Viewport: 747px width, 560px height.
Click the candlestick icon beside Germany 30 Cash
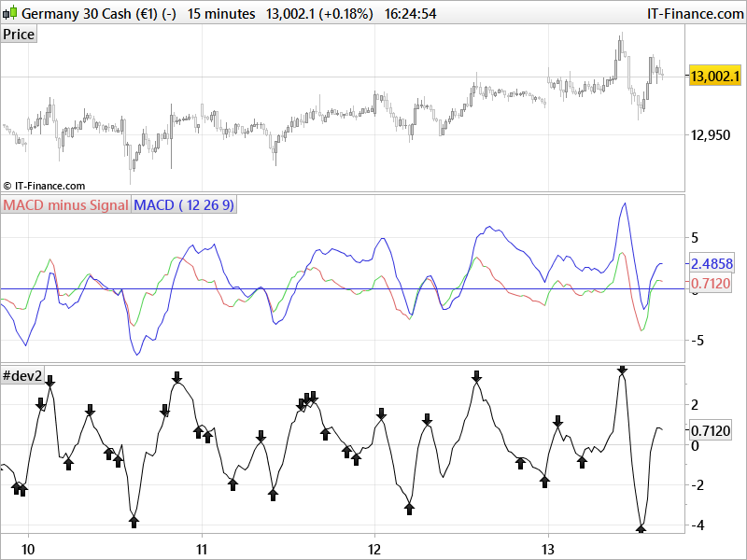pos(9,13)
